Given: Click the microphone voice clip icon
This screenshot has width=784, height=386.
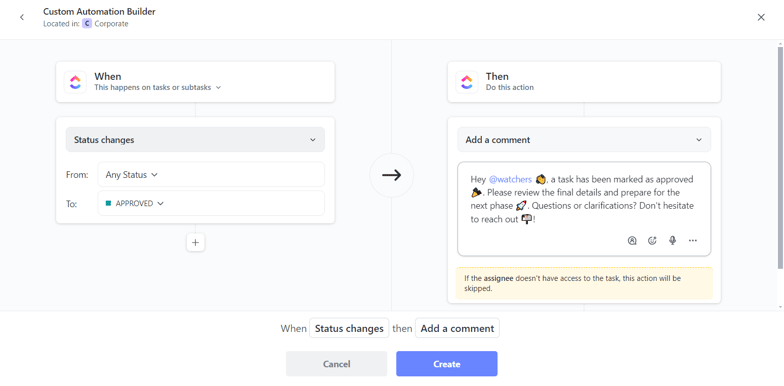Looking at the screenshot, I should pos(672,240).
